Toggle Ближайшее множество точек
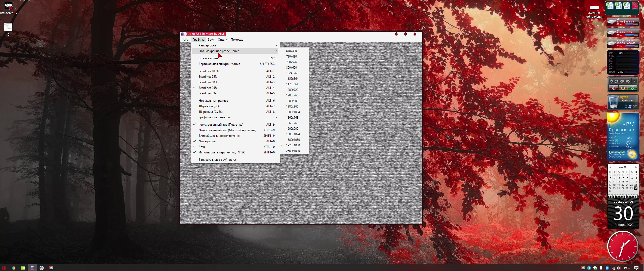This screenshot has height=271, width=644. [235, 136]
